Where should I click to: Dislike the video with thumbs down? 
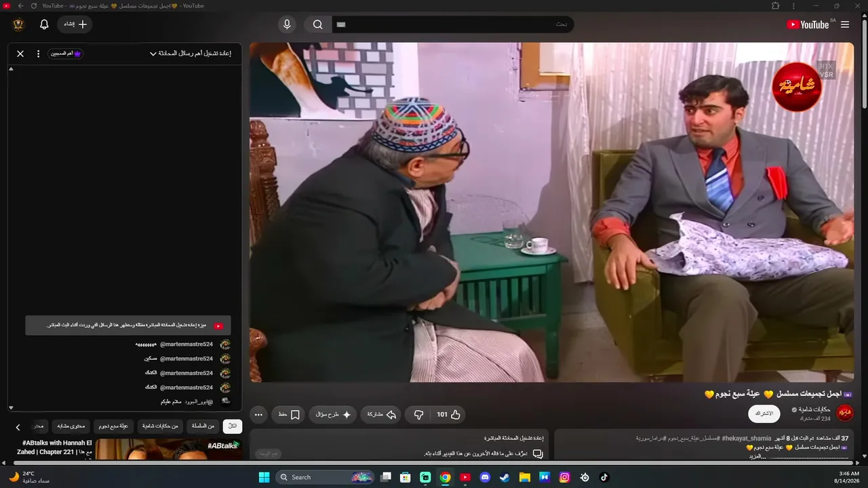tap(418, 414)
